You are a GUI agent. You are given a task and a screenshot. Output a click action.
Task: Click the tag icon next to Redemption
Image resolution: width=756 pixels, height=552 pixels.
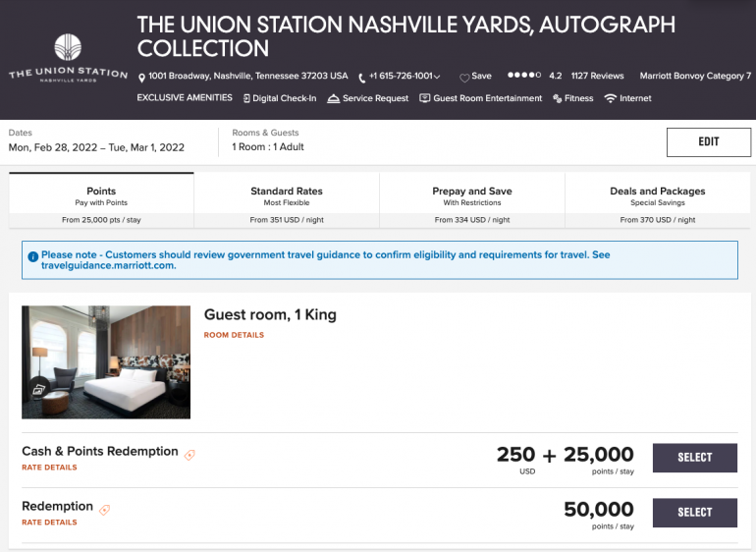[104, 510]
